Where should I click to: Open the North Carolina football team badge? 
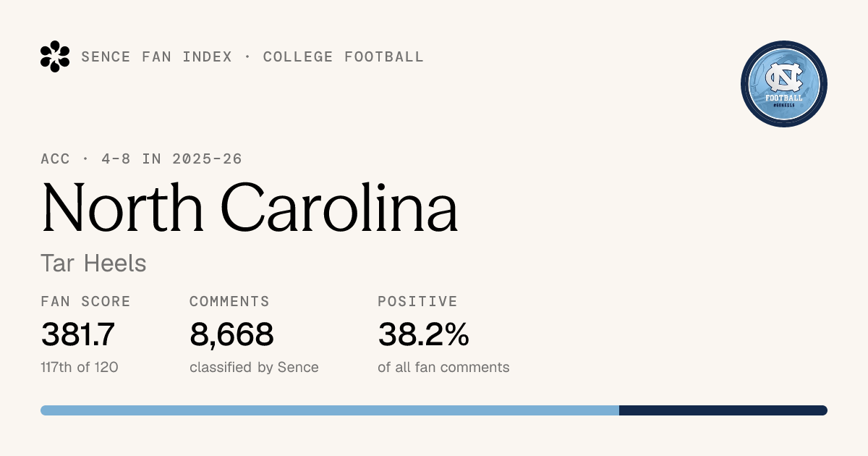tap(784, 84)
